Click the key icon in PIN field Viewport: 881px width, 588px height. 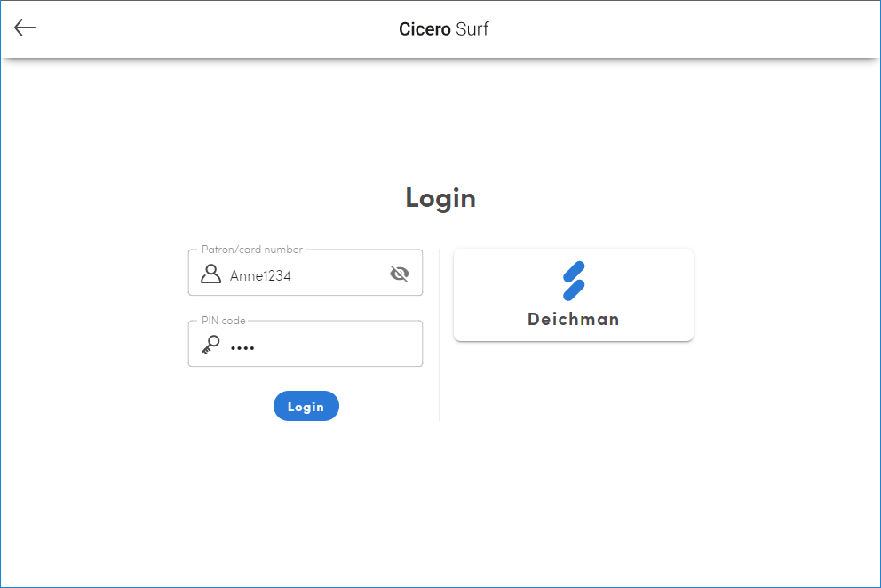pyautogui.click(x=210, y=345)
